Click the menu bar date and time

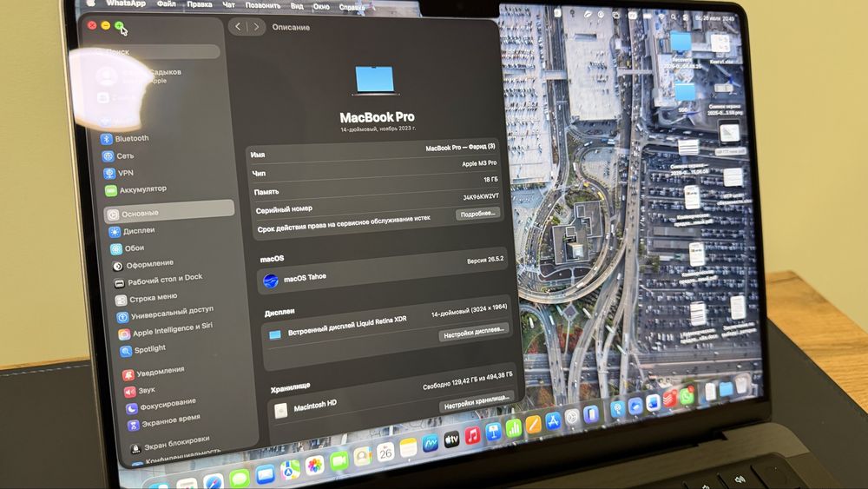714,19
